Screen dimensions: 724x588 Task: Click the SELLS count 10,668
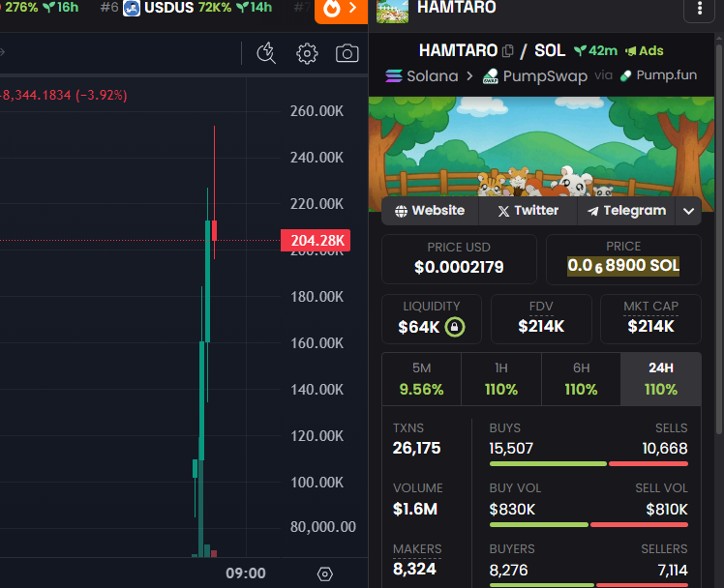coord(665,449)
